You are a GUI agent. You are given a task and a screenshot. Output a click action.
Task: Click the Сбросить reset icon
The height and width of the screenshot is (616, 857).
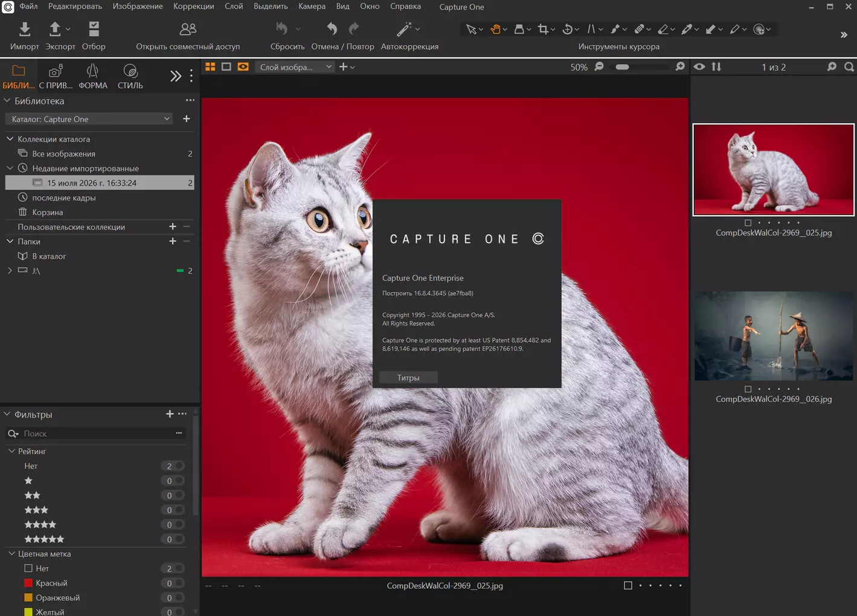282,29
